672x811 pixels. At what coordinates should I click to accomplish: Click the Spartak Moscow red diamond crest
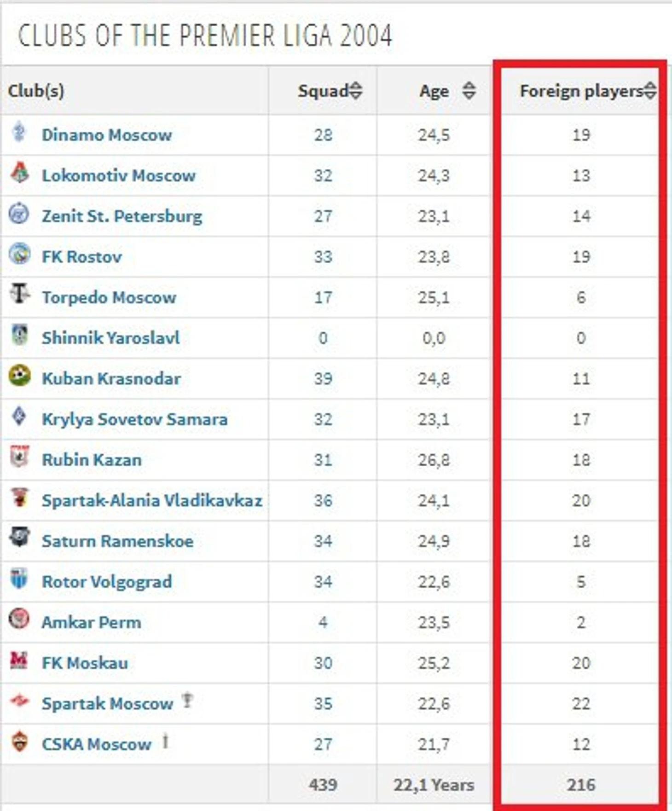coord(20,702)
